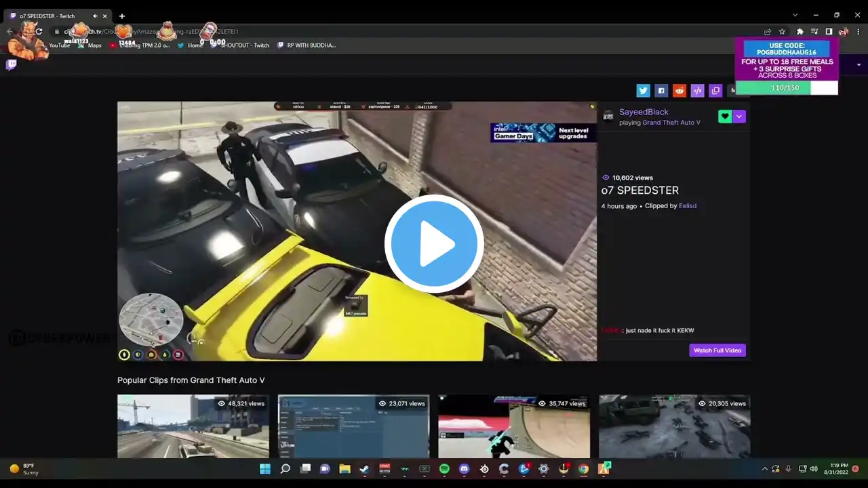Open the Windows Start menu
Image resolution: width=868 pixels, height=488 pixels.
click(x=265, y=468)
